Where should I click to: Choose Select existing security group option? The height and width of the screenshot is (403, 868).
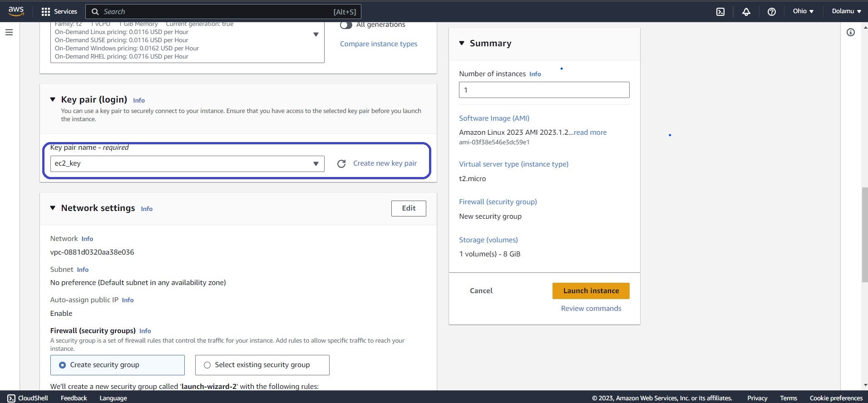coord(262,365)
